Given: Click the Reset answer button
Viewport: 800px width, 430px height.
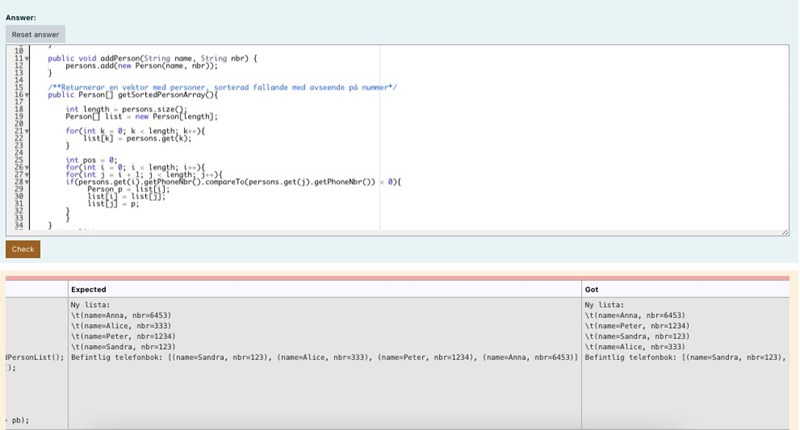Looking at the screenshot, I should [35, 34].
